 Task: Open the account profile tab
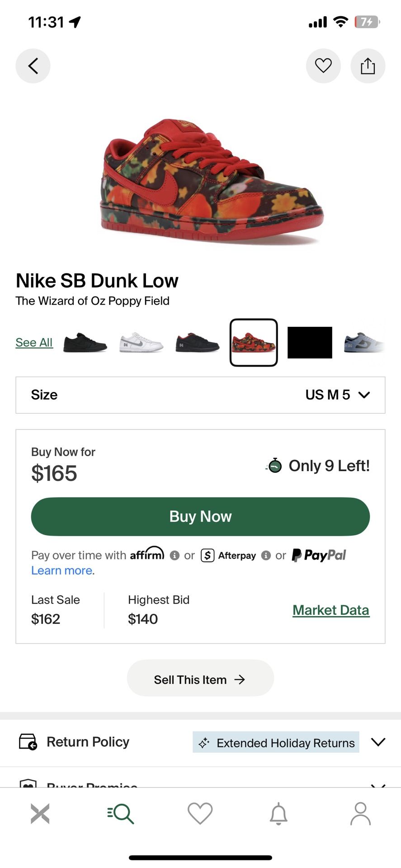[360, 814]
